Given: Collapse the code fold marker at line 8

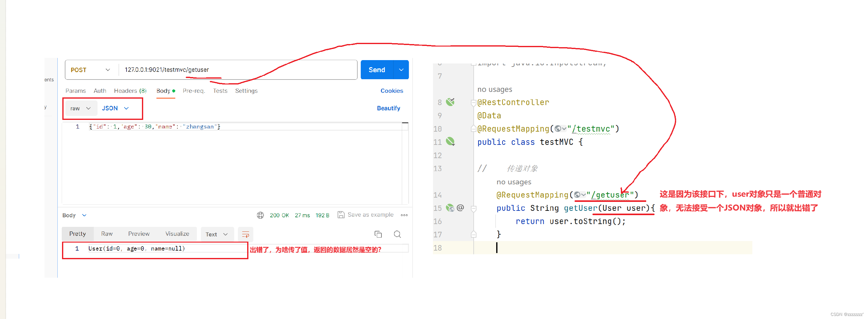Looking at the screenshot, I should coord(473,103).
